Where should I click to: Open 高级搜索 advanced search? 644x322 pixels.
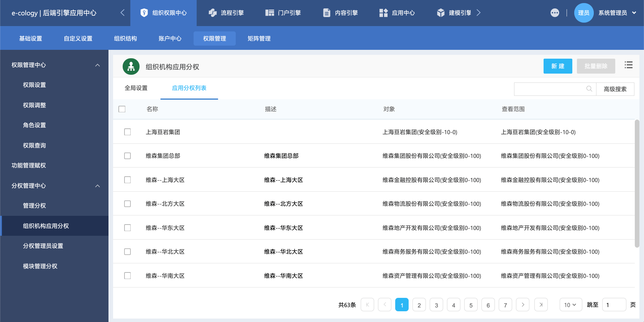click(x=615, y=89)
